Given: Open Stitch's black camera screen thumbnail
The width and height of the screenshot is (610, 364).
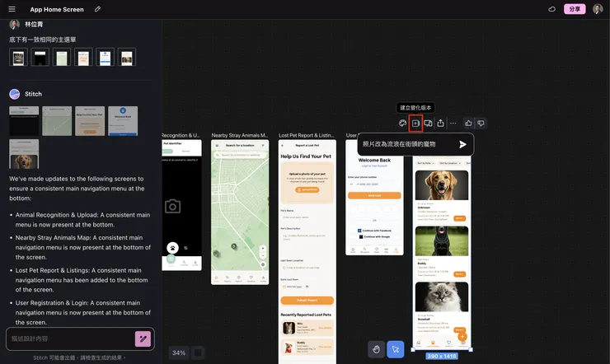Looking at the screenshot, I should pos(24,121).
